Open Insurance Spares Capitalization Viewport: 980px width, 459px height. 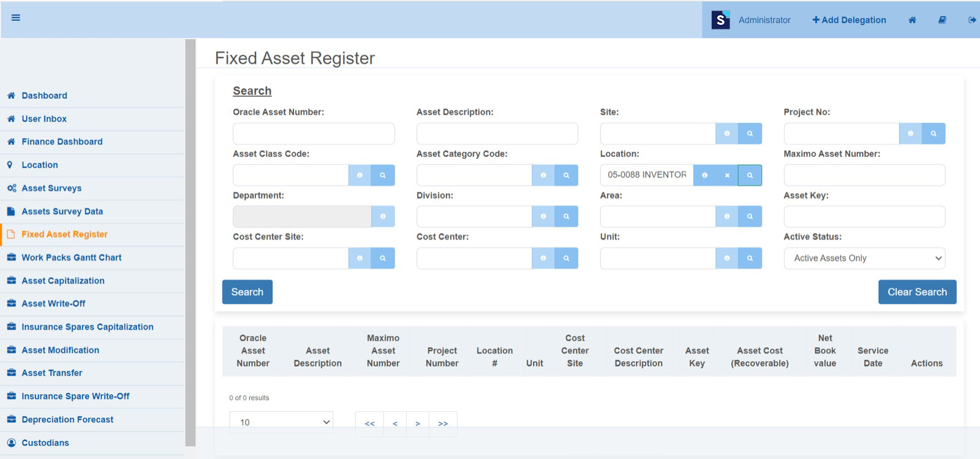point(92,327)
